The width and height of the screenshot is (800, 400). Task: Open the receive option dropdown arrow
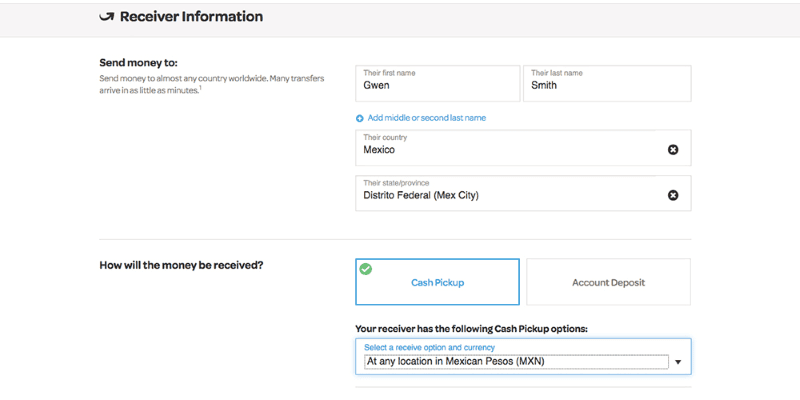(x=677, y=362)
